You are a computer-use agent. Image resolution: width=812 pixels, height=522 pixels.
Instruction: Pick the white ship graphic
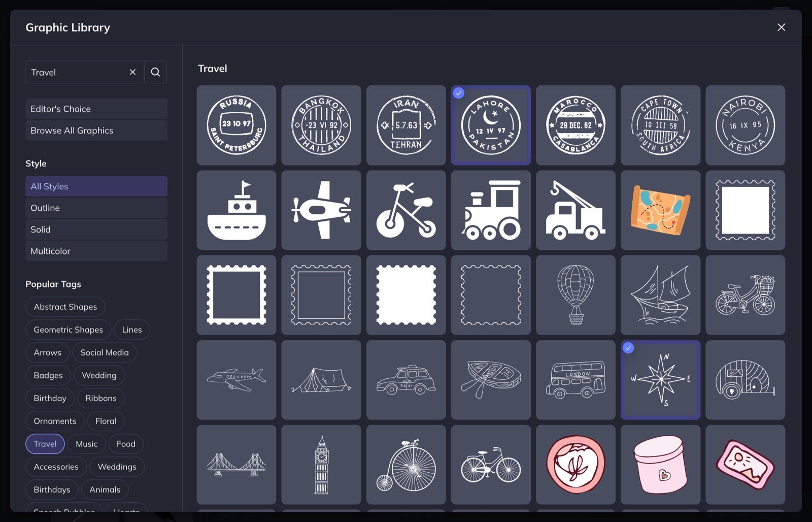tap(236, 210)
